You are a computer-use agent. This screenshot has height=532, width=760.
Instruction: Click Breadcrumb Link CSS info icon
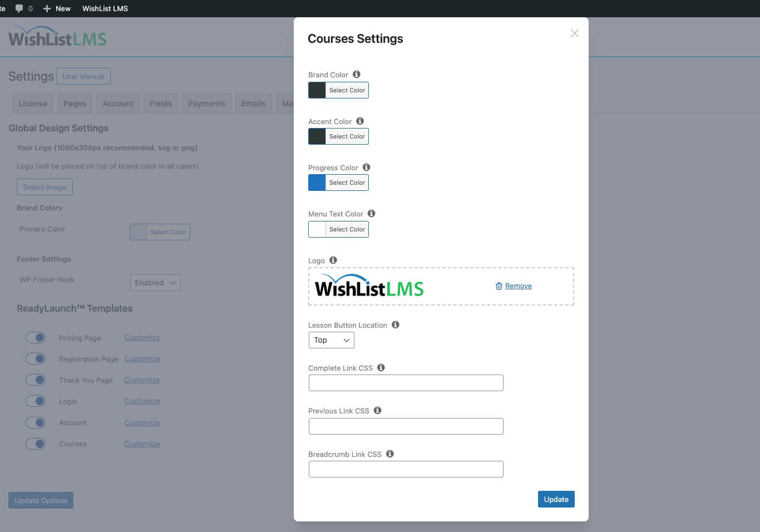pyautogui.click(x=390, y=454)
